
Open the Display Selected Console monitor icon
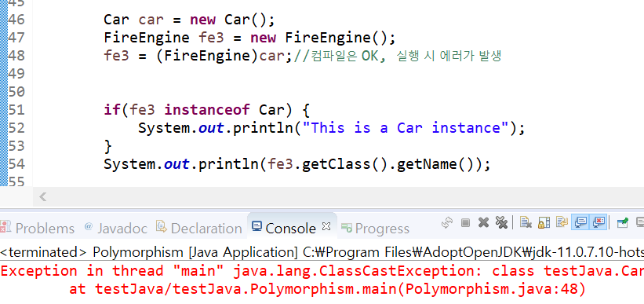[x=640, y=222]
